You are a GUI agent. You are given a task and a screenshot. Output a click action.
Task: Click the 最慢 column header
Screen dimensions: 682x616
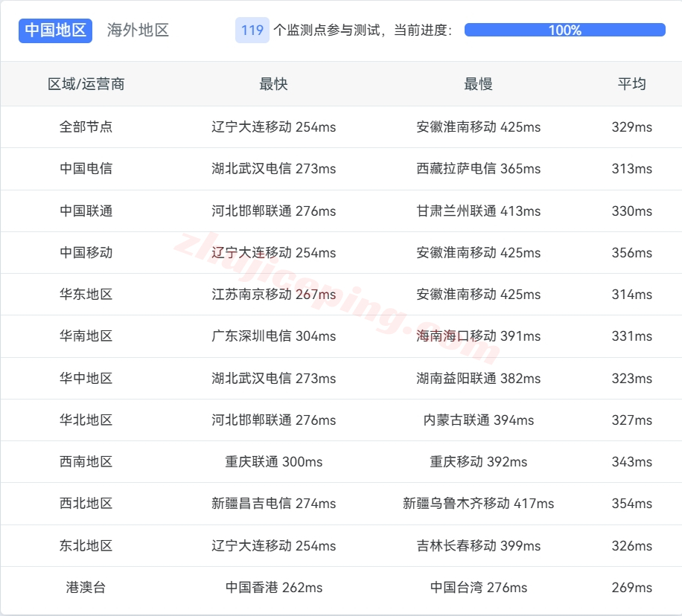478,84
